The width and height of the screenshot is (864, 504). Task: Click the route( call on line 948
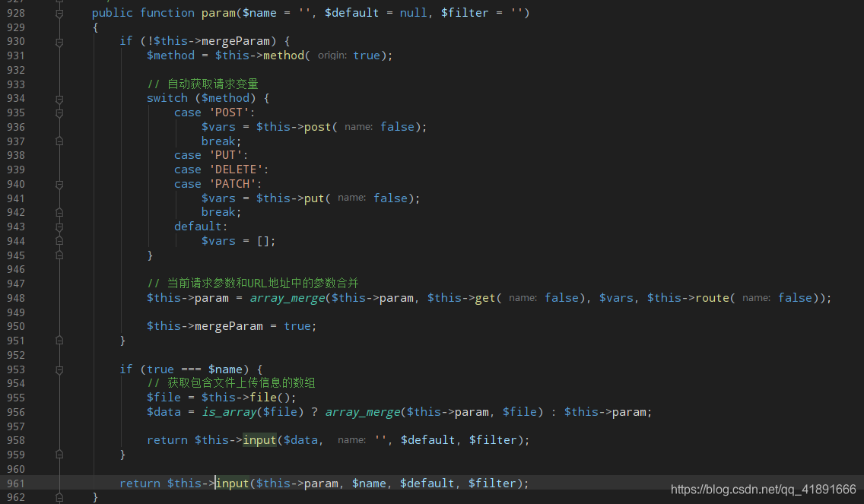click(715, 298)
